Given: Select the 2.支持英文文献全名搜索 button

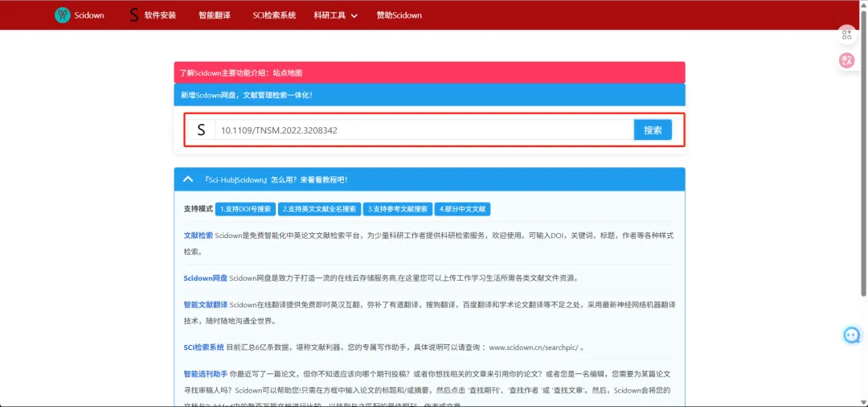Looking at the screenshot, I should point(319,209).
